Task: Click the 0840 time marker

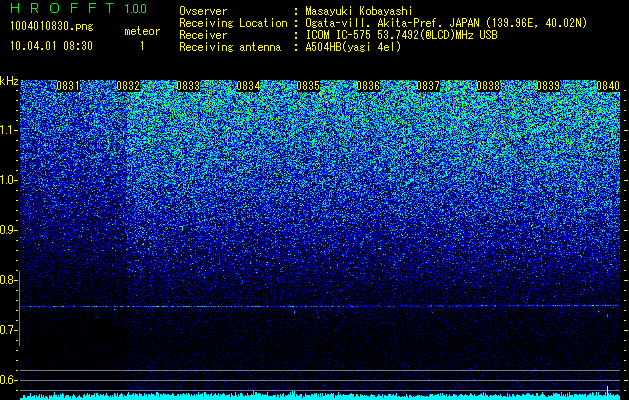Action: (x=608, y=86)
